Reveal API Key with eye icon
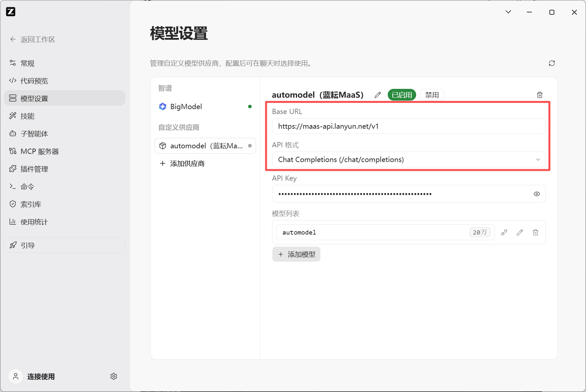This screenshot has width=586, height=392. click(x=537, y=194)
